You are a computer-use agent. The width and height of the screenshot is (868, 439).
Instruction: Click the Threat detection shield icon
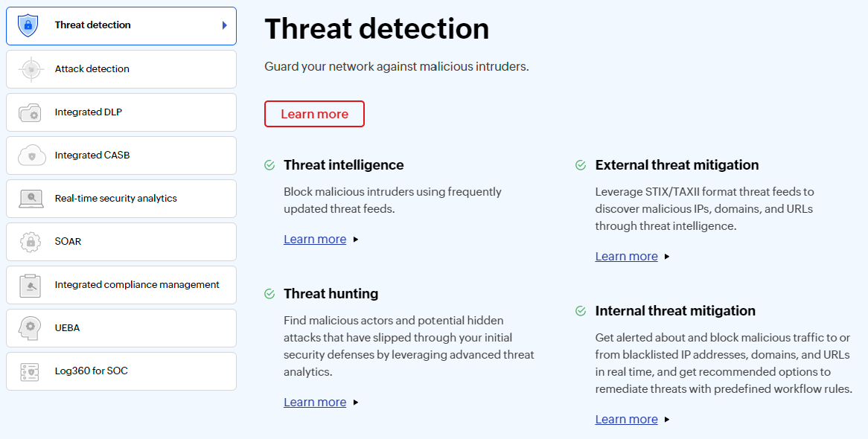click(29, 26)
